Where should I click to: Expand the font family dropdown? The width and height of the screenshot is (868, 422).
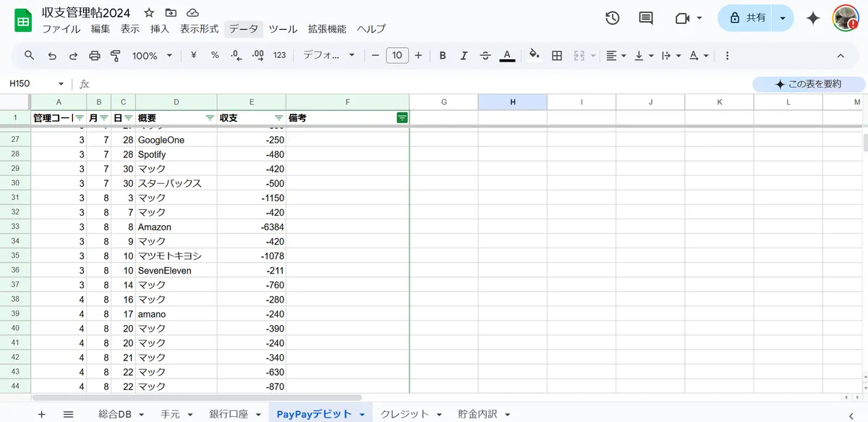(x=329, y=56)
